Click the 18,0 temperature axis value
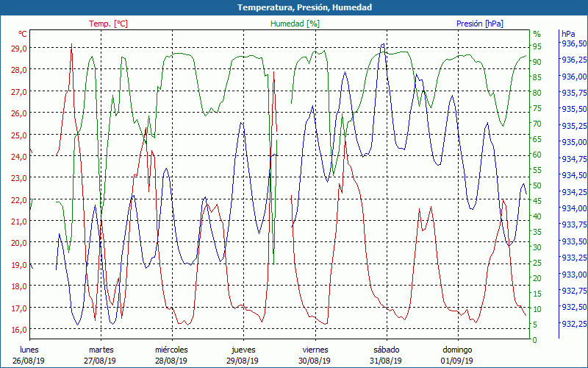The image size is (588, 368). point(19,286)
